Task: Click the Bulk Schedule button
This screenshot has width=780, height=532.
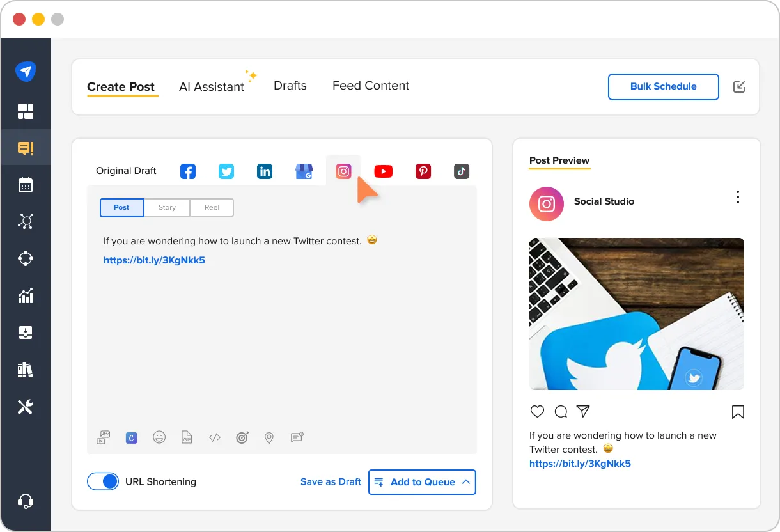Action: click(663, 86)
